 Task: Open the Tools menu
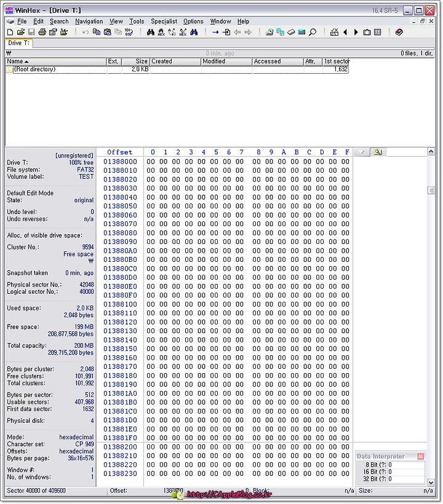137,22
